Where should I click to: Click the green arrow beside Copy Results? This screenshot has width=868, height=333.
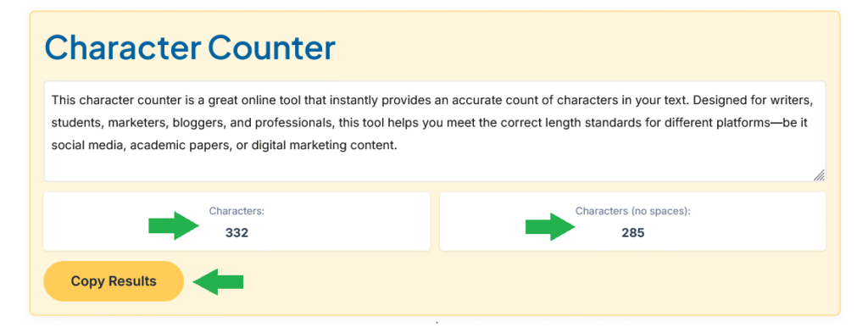click(218, 281)
